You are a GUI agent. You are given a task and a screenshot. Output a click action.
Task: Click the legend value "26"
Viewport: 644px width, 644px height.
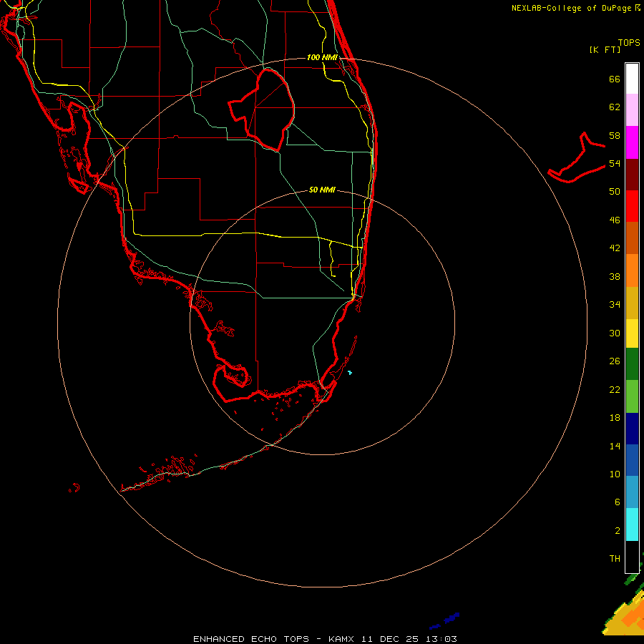(615, 361)
